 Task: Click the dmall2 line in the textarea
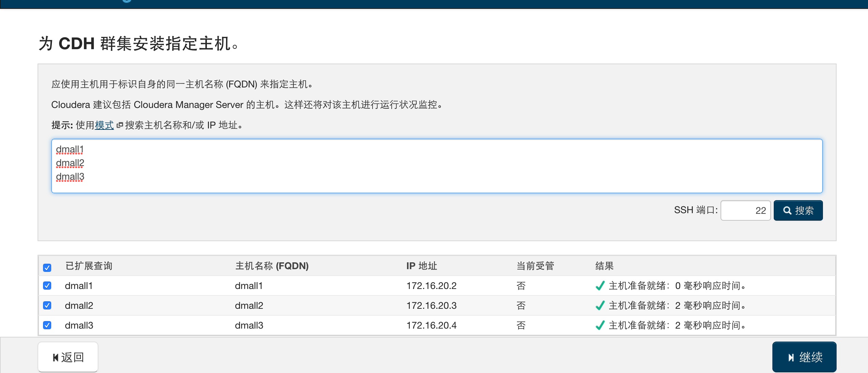(70, 163)
